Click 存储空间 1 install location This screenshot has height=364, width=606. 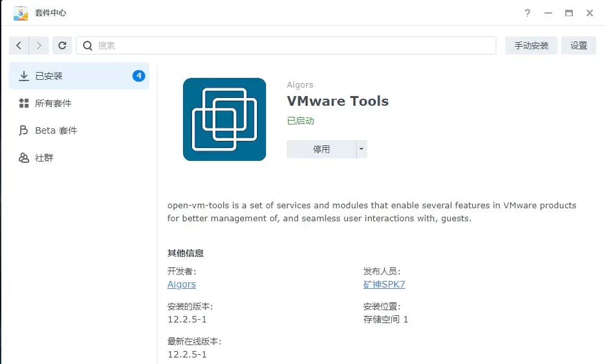coord(385,320)
